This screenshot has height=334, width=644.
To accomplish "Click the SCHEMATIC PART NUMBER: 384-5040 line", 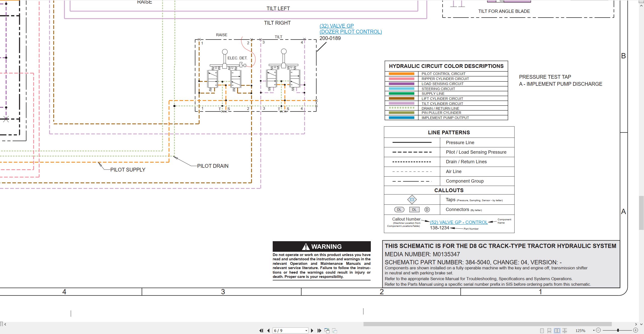I will click(x=473, y=262).
